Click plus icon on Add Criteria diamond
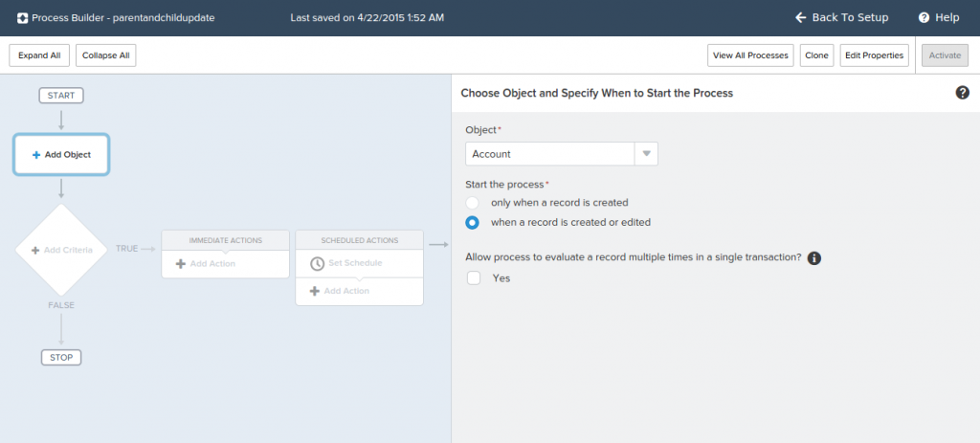Screen dimensions: 980x443 coord(35,250)
